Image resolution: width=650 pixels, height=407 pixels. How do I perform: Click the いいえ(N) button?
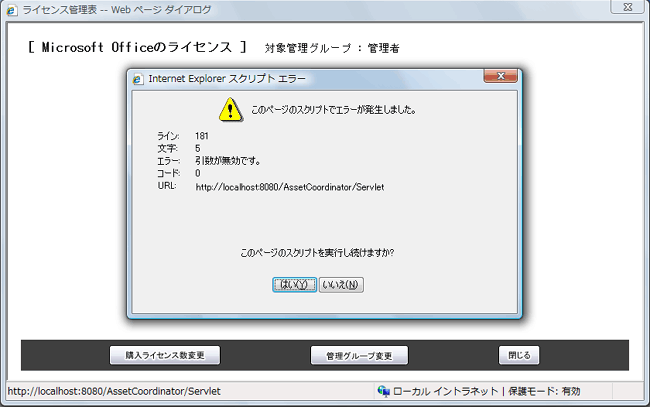pos(341,285)
